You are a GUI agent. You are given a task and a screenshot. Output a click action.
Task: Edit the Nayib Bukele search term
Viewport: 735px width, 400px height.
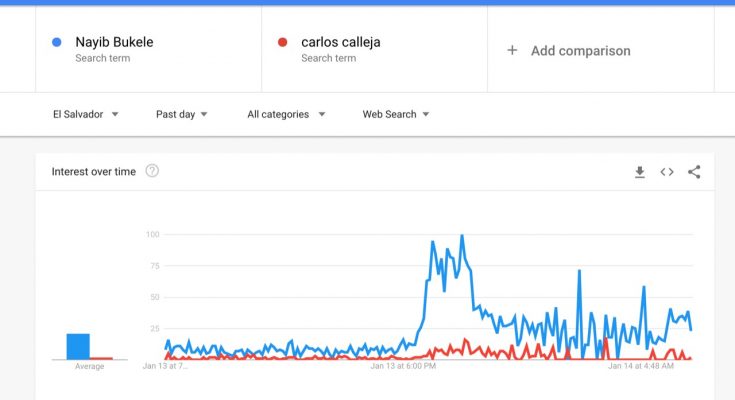click(114, 42)
